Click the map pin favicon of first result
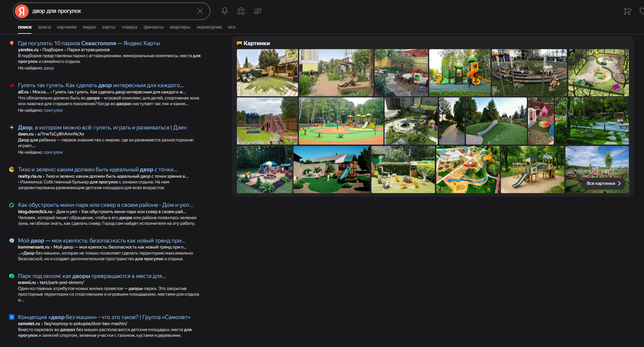The image size is (644, 347). (x=12, y=43)
